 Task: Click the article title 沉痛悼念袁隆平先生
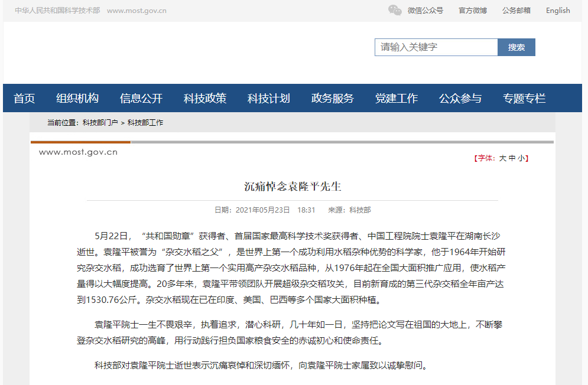point(293,187)
